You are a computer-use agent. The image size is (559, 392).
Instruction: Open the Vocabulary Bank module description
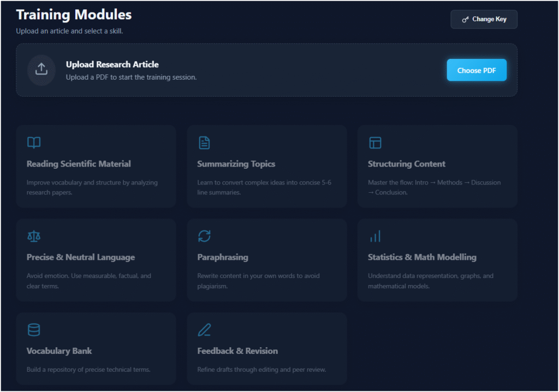tap(88, 370)
